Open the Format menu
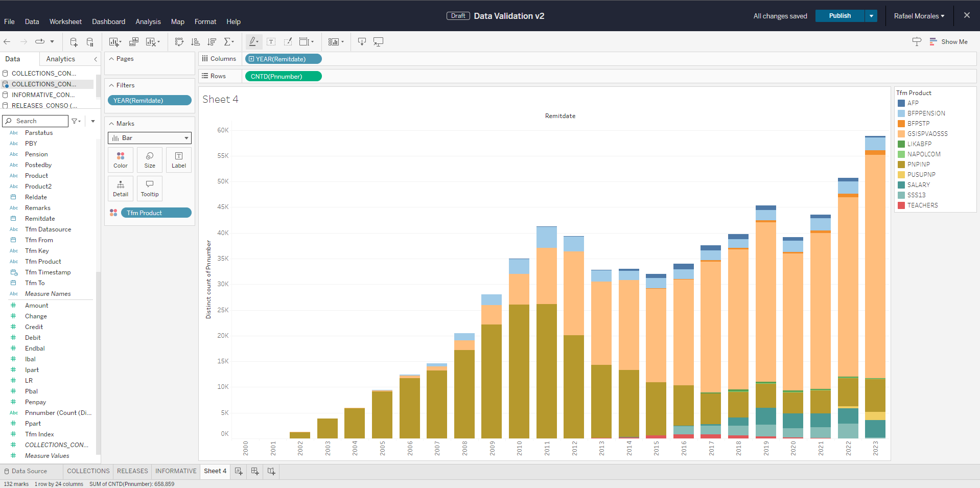Viewport: 980px width, 488px height. (205, 21)
